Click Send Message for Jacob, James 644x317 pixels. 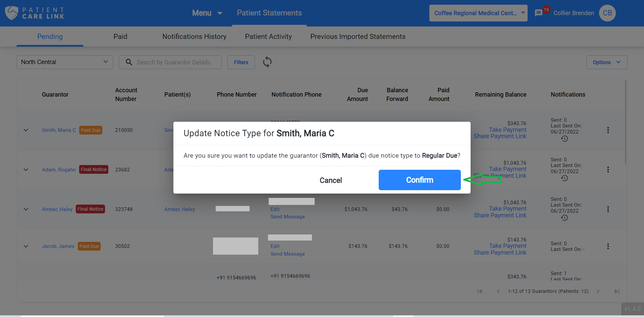[x=288, y=254]
